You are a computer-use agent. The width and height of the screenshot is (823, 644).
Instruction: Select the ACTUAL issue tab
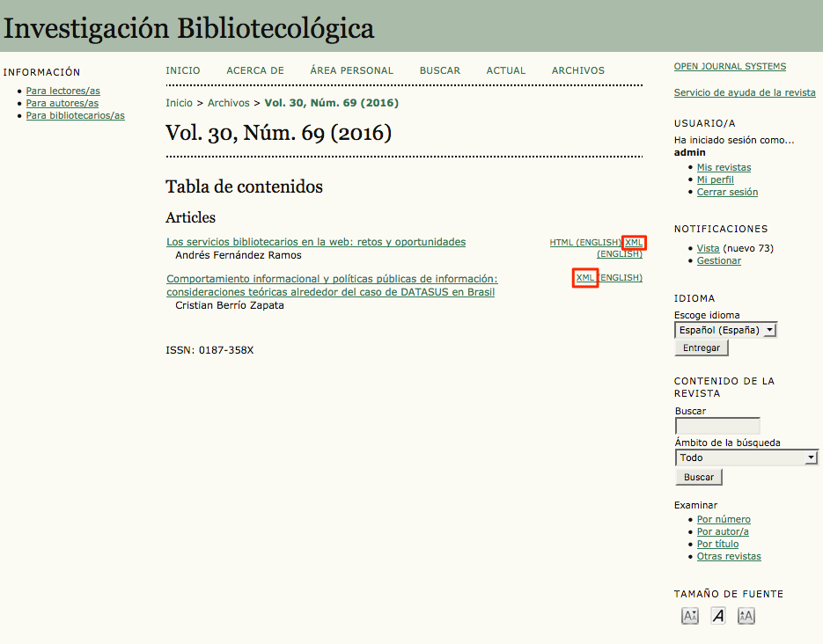point(506,70)
